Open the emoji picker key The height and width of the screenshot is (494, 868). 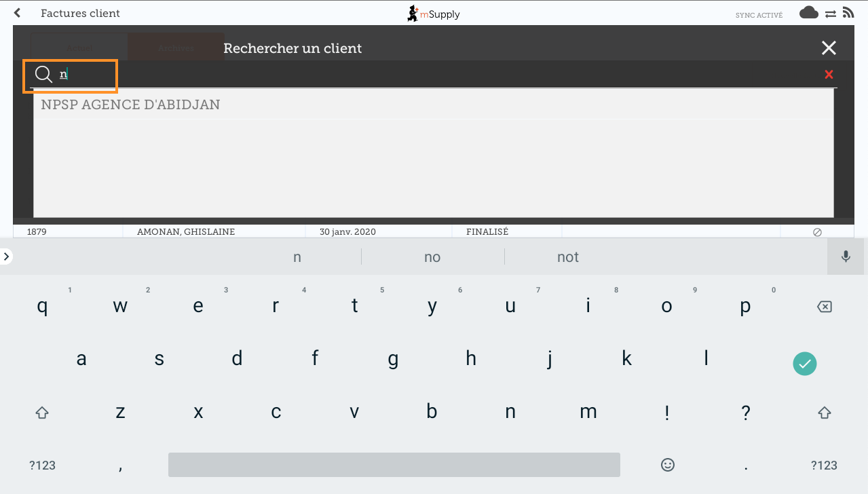668,465
